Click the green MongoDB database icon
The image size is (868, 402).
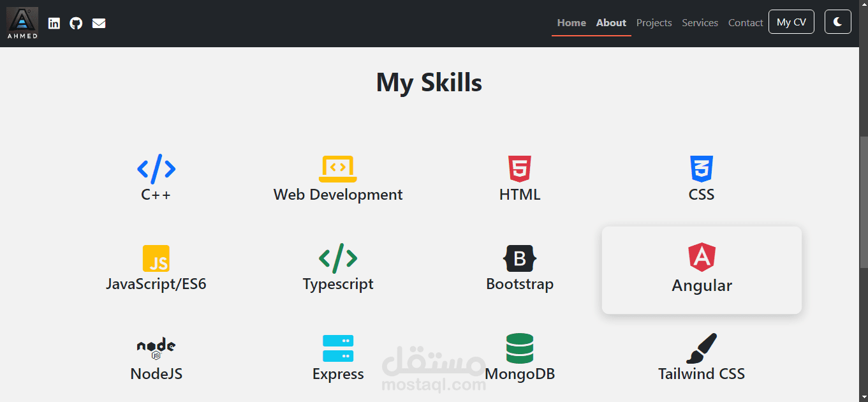[520, 348]
